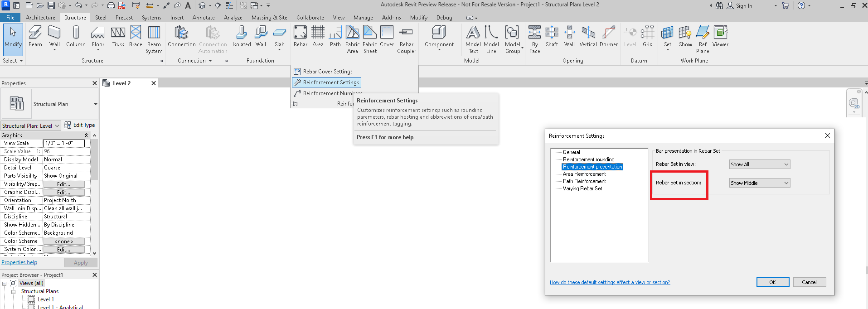Click the Column structure tool
Image resolution: width=868 pixels, height=309 pixels.
[76, 36]
